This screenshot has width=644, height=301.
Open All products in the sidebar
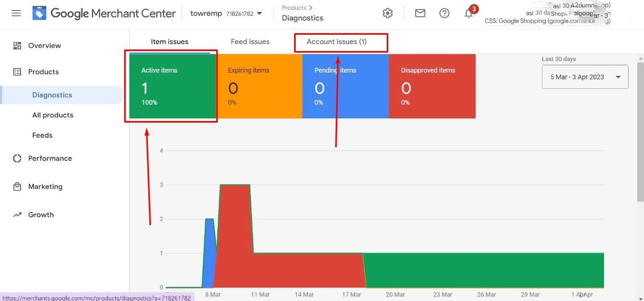(x=53, y=115)
